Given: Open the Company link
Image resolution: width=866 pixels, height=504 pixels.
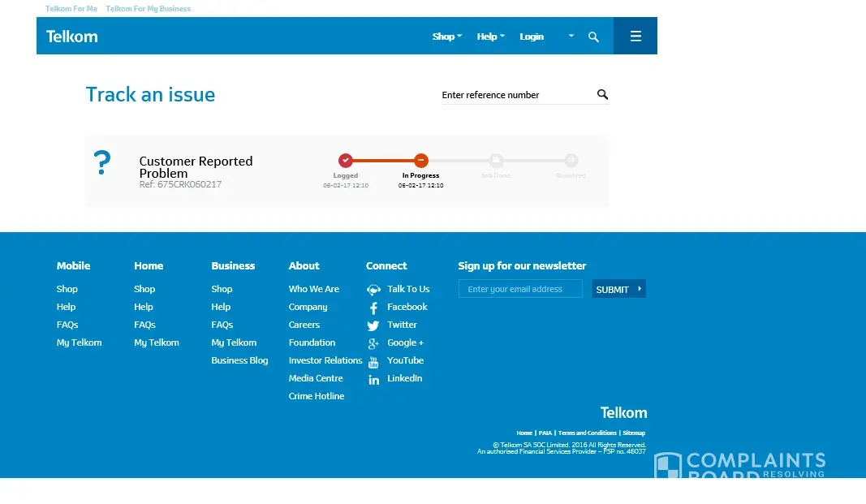Looking at the screenshot, I should tap(308, 306).
